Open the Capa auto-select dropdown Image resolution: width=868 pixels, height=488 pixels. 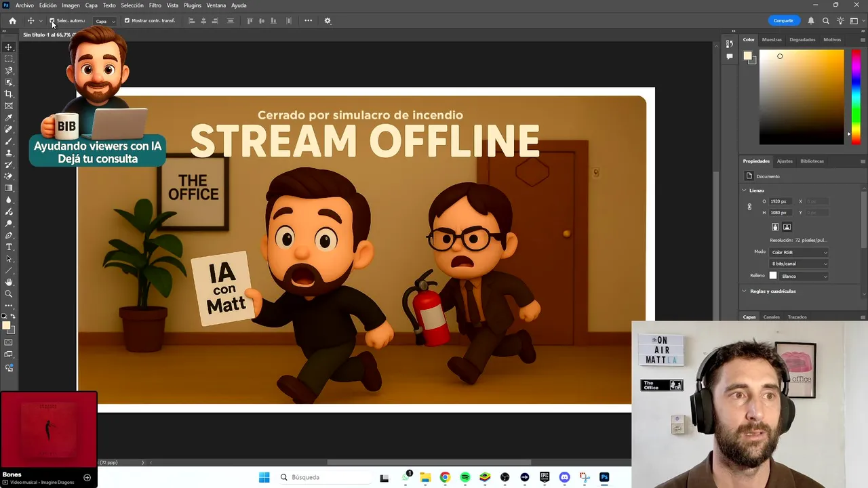104,21
